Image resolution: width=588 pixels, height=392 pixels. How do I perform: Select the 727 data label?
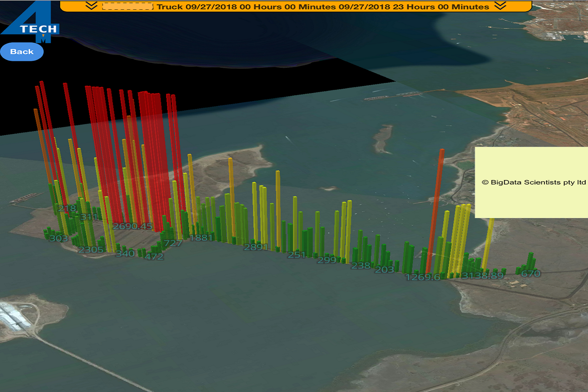pos(173,243)
